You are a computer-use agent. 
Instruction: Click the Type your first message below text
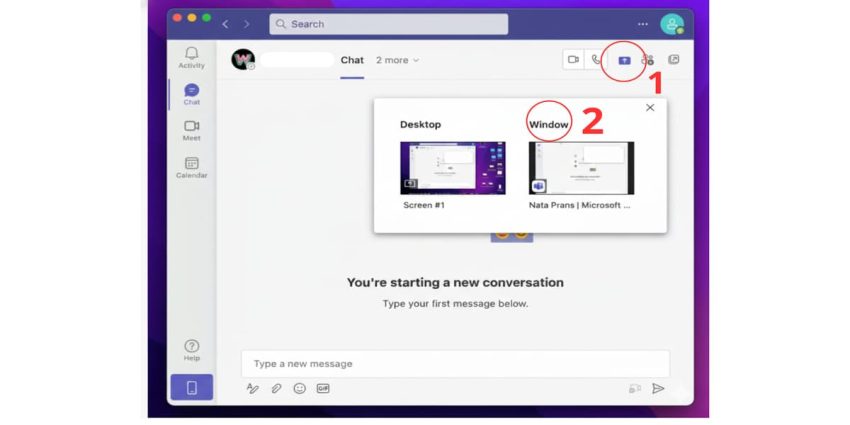pos(455,304)
